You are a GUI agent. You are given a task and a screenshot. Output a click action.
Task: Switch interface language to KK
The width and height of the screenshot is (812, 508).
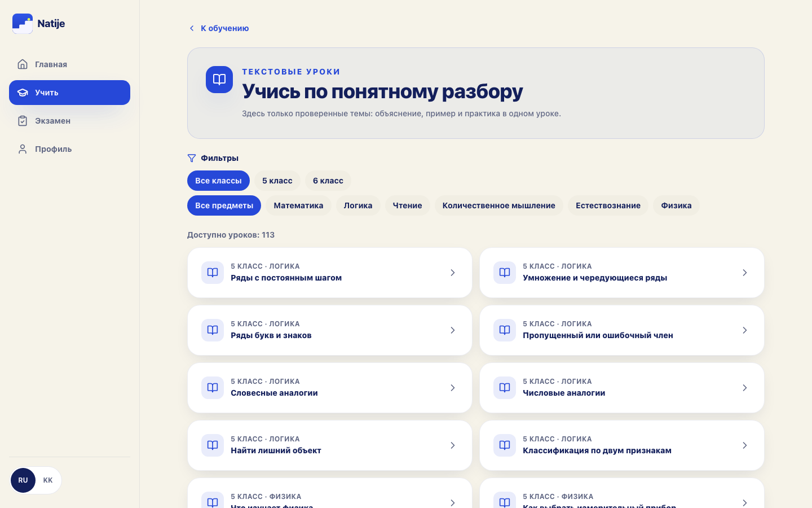[48, 480]
